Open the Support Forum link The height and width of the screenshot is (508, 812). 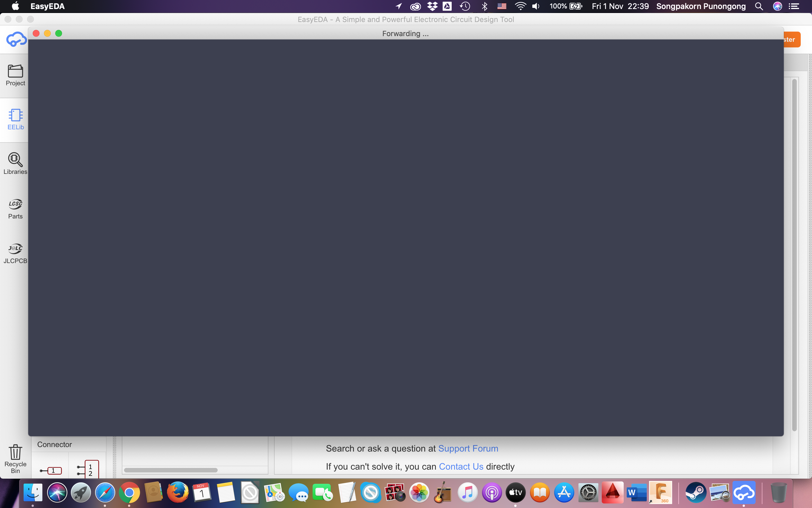pyautogui.click(x=468, y=448)
